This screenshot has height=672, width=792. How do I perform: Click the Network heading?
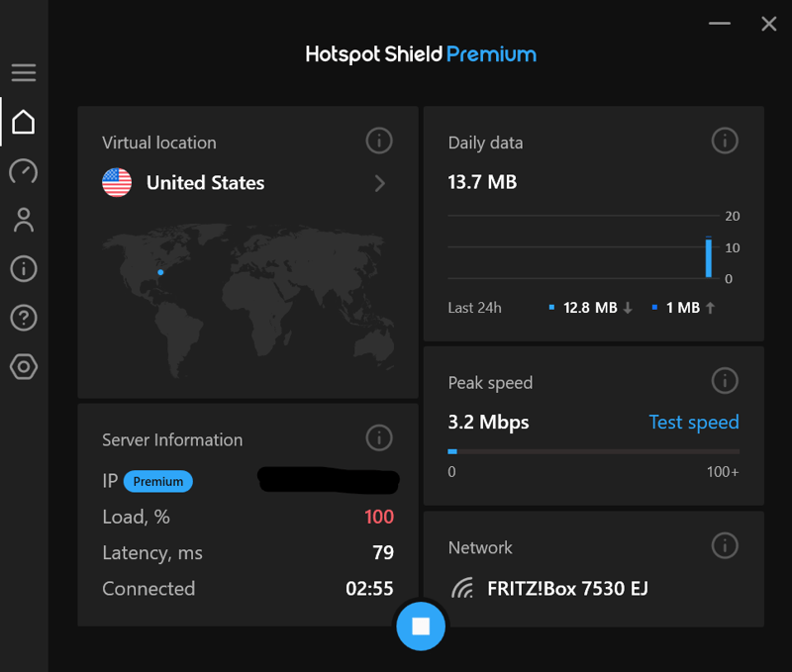pyautogui.click(x=480, y=548)
